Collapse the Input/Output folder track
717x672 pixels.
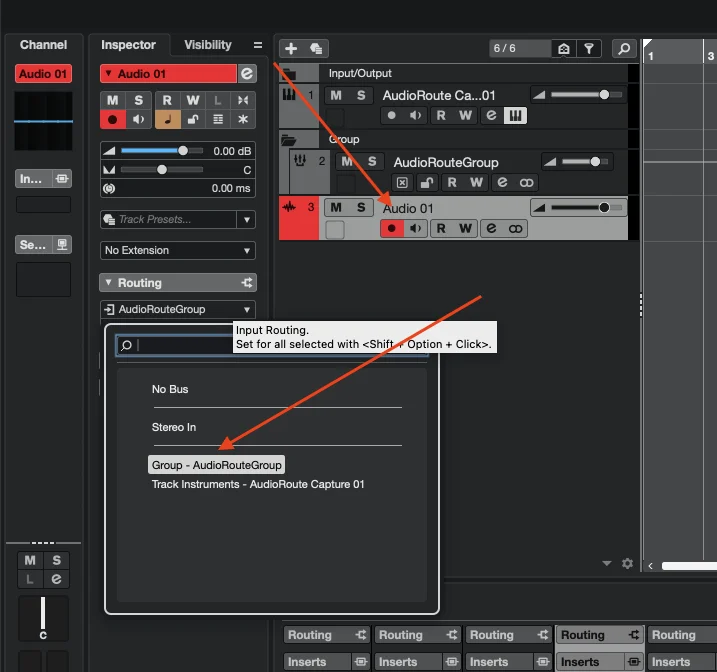289,73
